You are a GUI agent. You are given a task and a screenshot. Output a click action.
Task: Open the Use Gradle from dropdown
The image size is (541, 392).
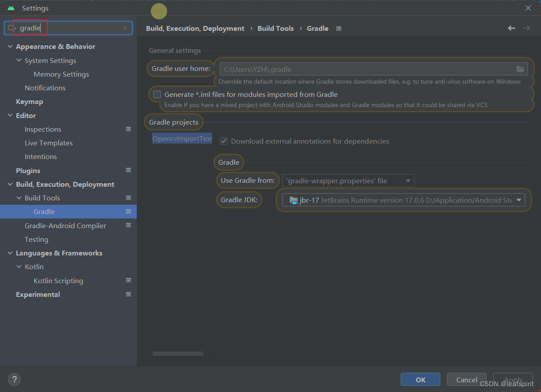(x=348, y=181)
